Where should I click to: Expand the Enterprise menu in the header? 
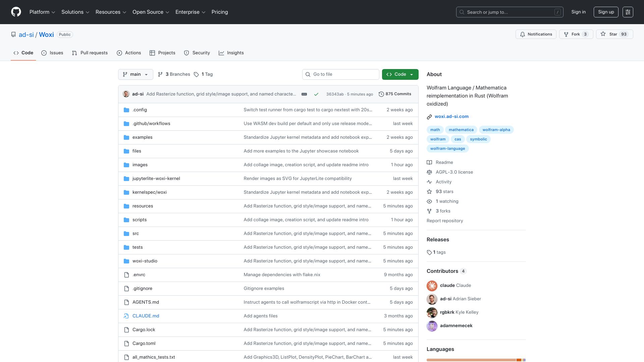tap(191, 12)
